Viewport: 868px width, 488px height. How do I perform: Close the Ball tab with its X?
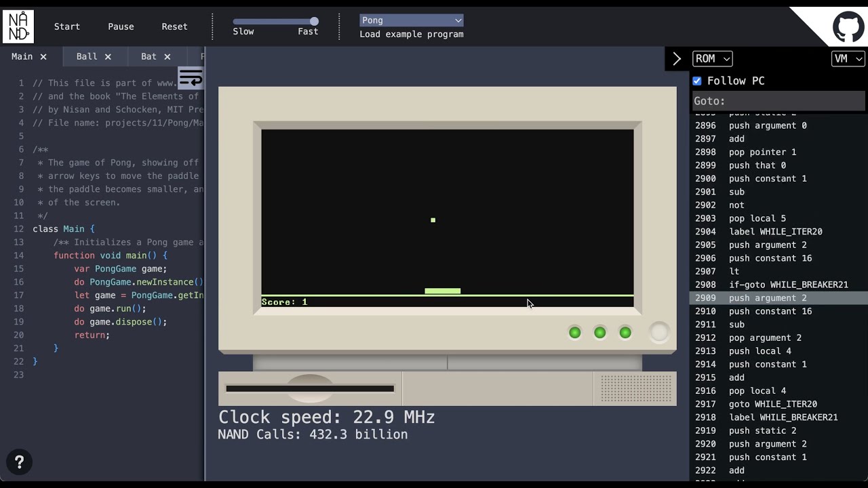pyautogui.click(x=108, y=57)
